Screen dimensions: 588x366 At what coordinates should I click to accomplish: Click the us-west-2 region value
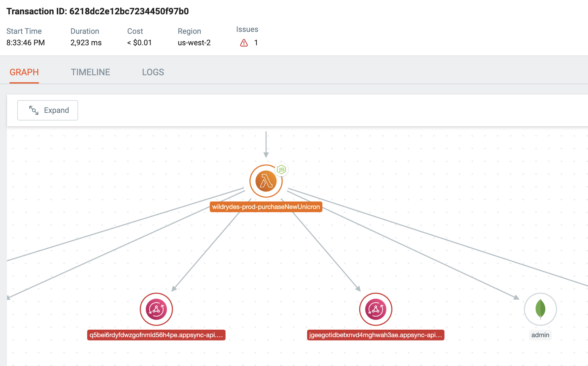[x=194, y=43]
